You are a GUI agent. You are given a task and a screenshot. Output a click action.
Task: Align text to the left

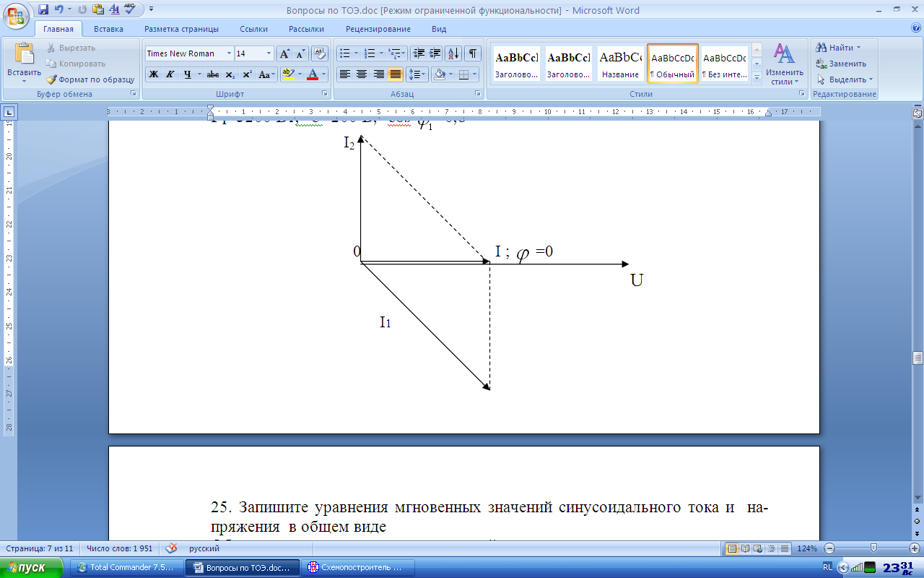point(345,74)
